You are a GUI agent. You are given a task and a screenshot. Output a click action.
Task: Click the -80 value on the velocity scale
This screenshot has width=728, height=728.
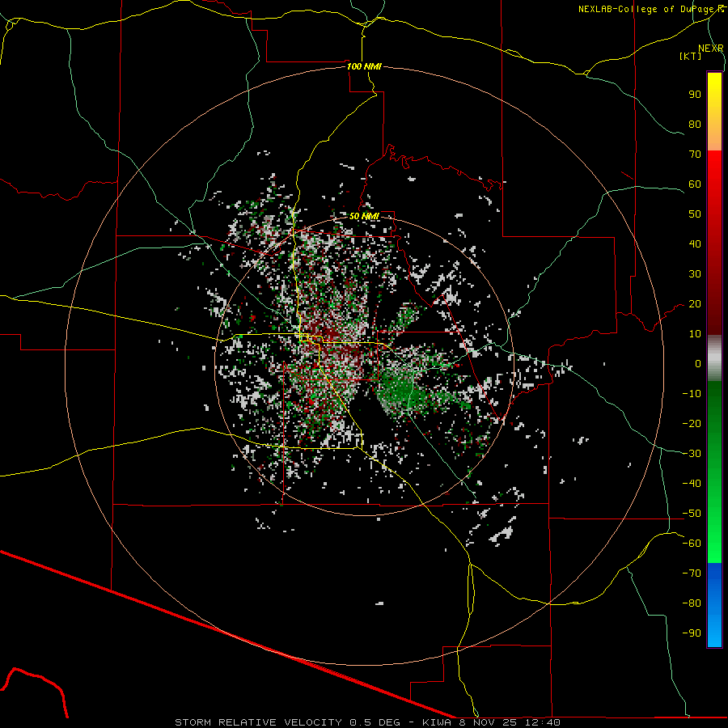click(692, 603)
